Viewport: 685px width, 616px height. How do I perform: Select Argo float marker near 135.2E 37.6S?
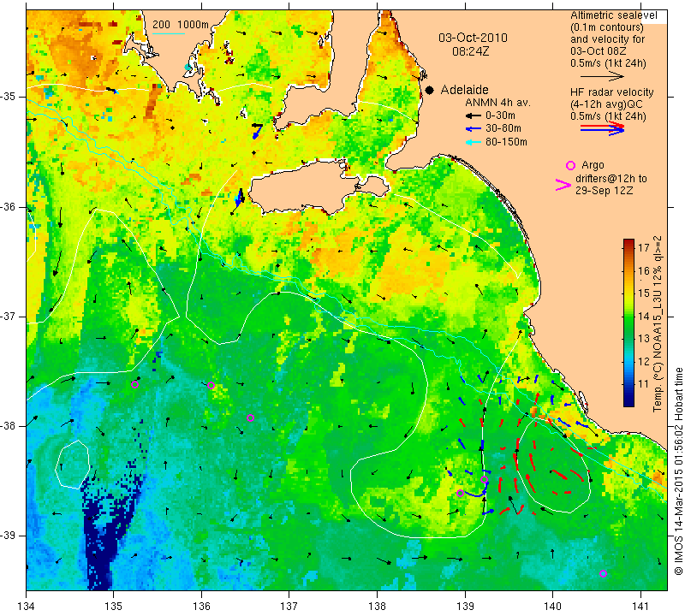point(135,385)
